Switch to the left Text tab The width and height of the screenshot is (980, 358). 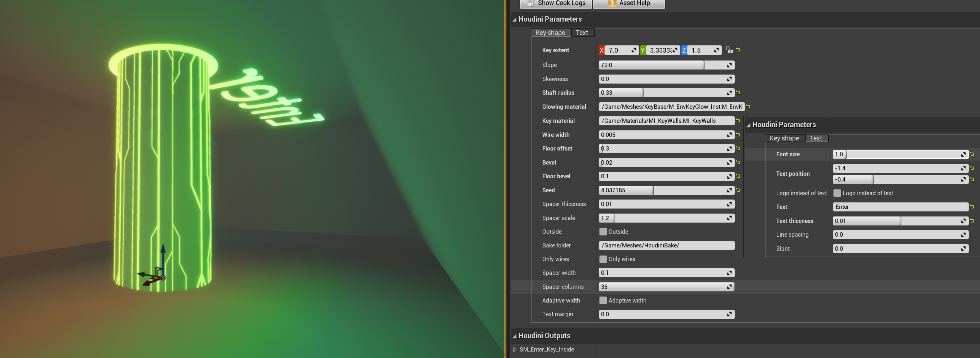(582, 33)
